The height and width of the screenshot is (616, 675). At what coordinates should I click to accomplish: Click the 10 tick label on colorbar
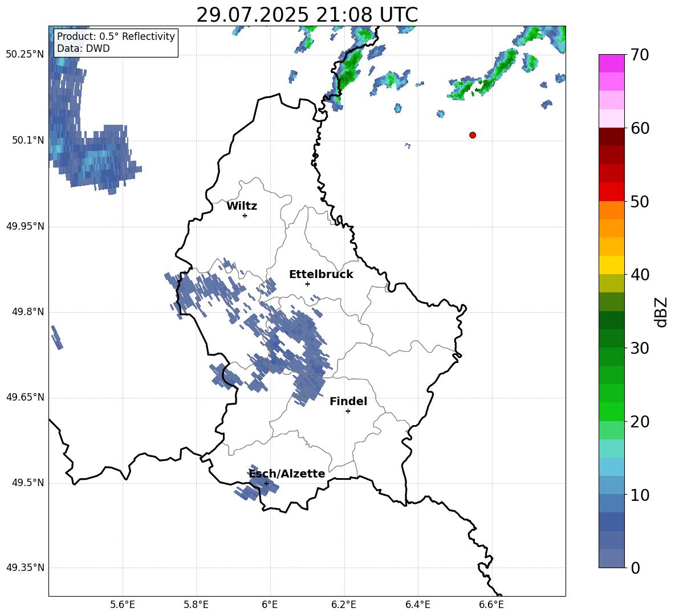[x=640, y=495]
